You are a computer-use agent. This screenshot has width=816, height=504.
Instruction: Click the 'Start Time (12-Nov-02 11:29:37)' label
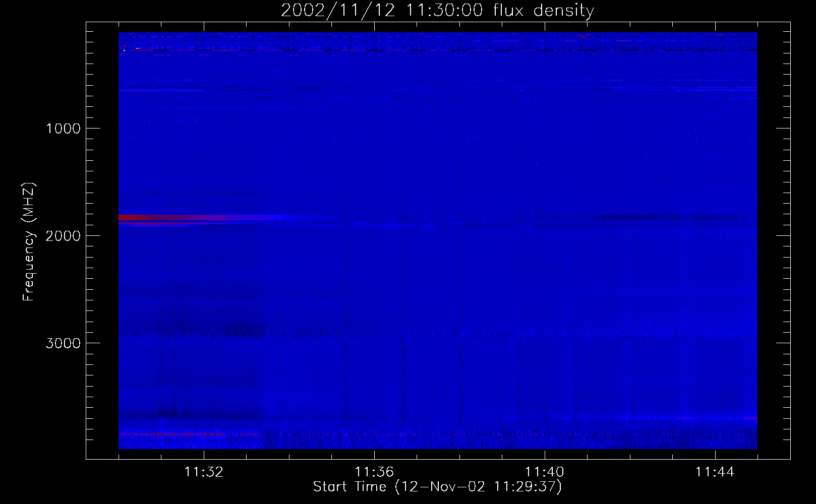tap(437, 487)
